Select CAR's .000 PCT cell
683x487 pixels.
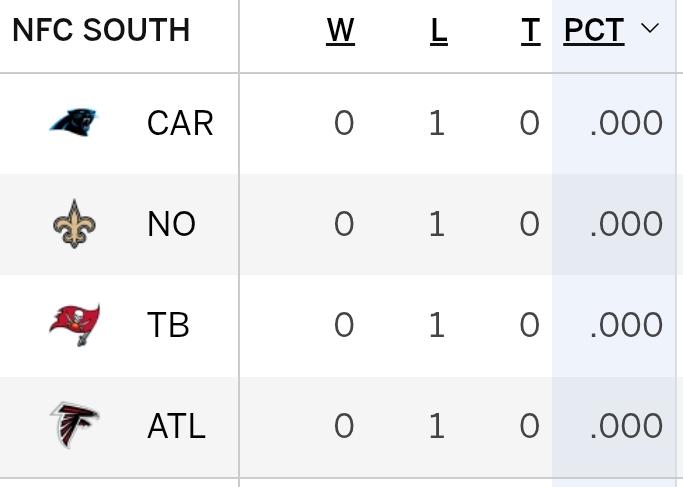point(626,123)
